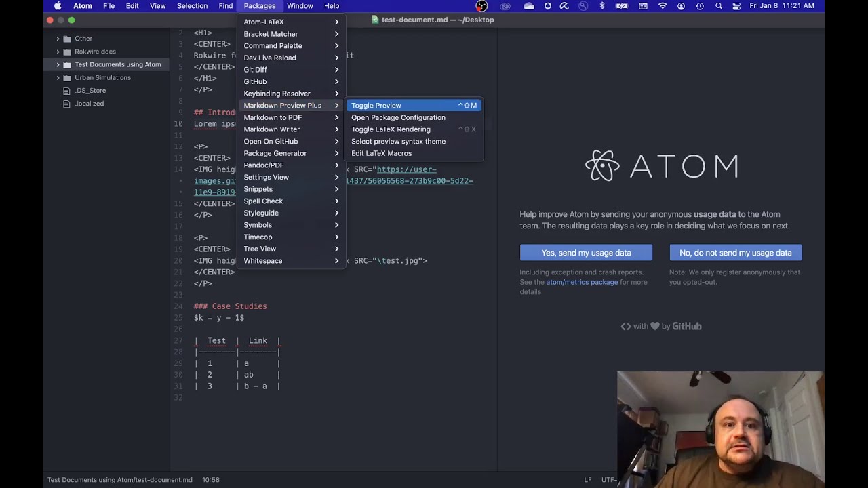Open the Time Machine menu bar icon
The image size is (868, 488).
coord(701,6)
